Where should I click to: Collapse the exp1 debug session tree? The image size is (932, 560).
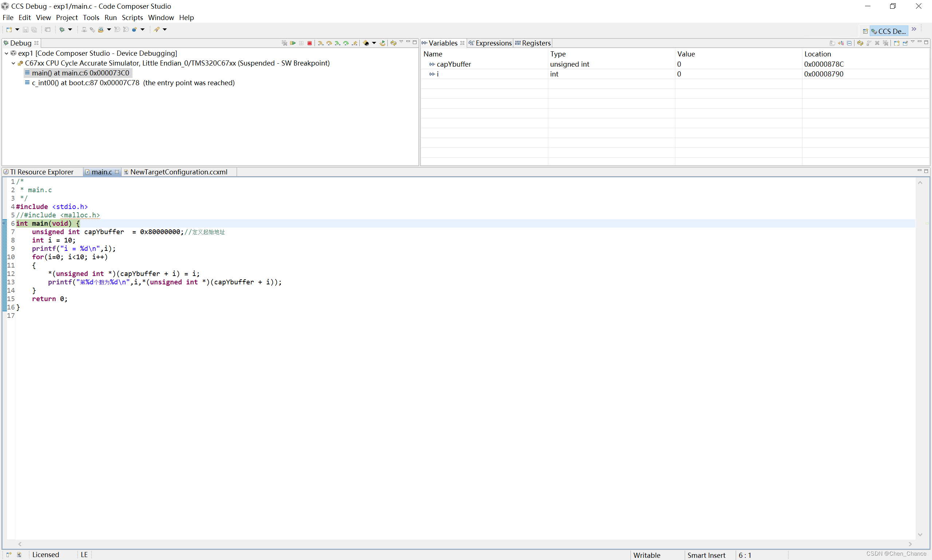click(7, 54)
